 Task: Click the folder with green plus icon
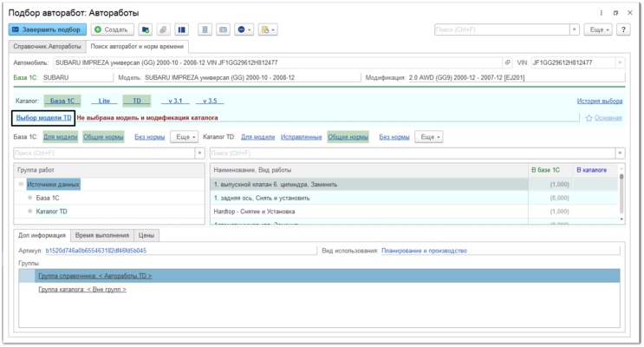point(145,29)
